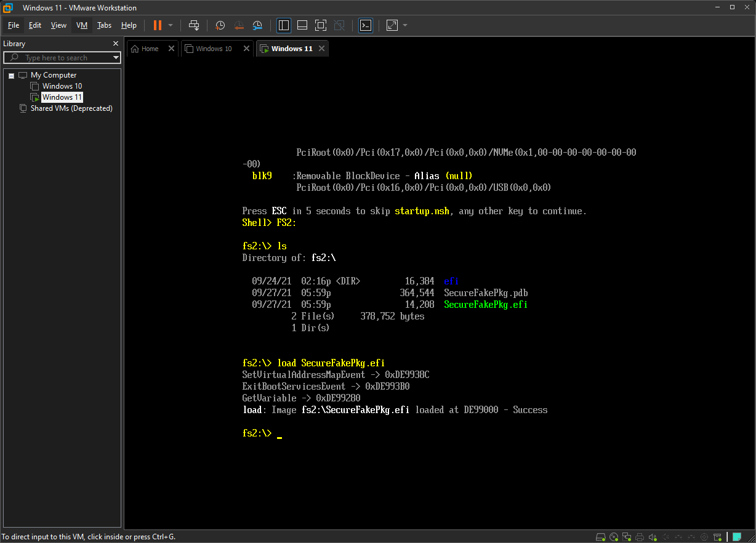Click the sound card status icon

653,537
